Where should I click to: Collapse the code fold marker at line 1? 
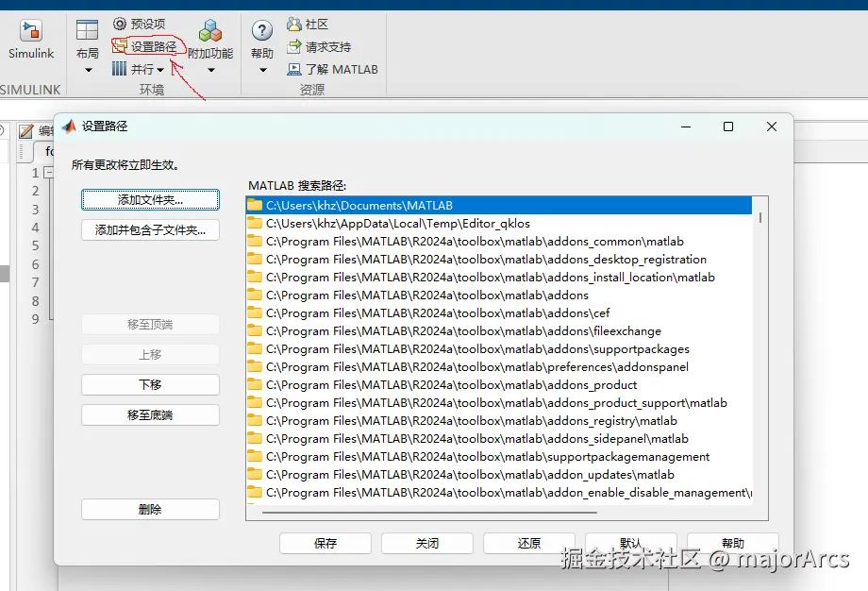coord(49,173)
